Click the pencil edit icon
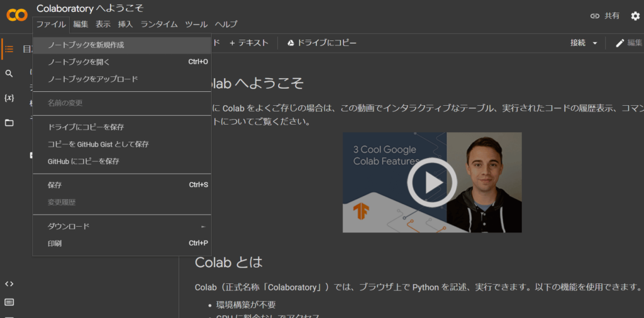Viewport: 644px width, 318px height. (x=619, y=43)
